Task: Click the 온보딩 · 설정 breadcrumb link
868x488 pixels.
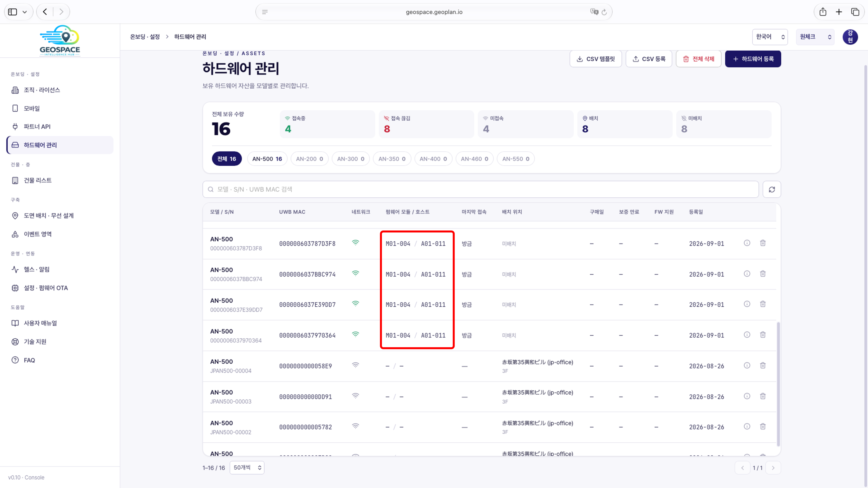Action: point(145,37)
